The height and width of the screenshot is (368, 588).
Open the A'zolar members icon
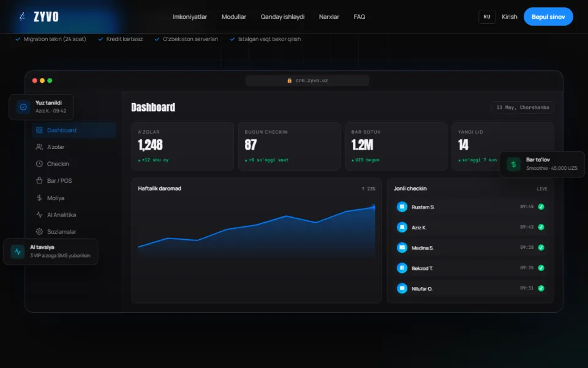tap(39, 147)
